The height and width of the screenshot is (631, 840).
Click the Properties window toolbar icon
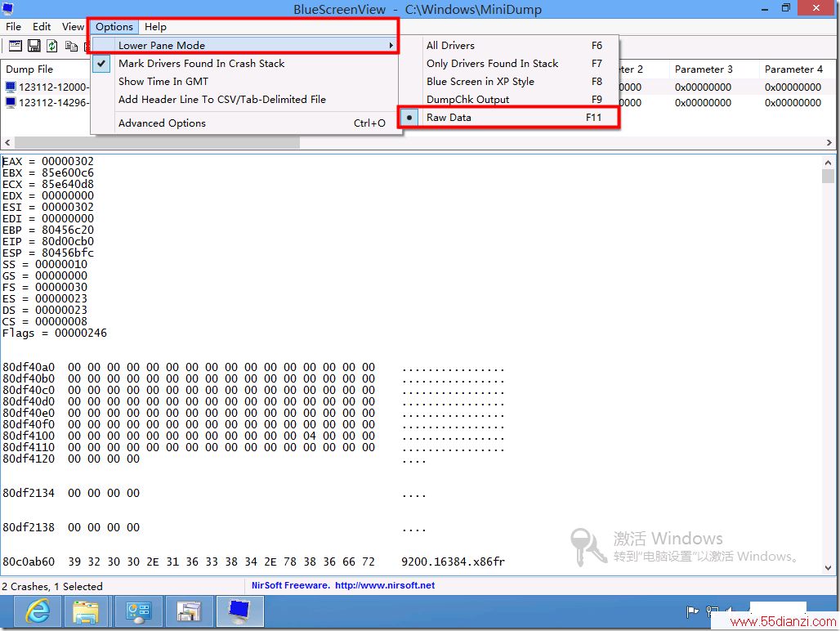pyautogui.click(x=16, y=46)
